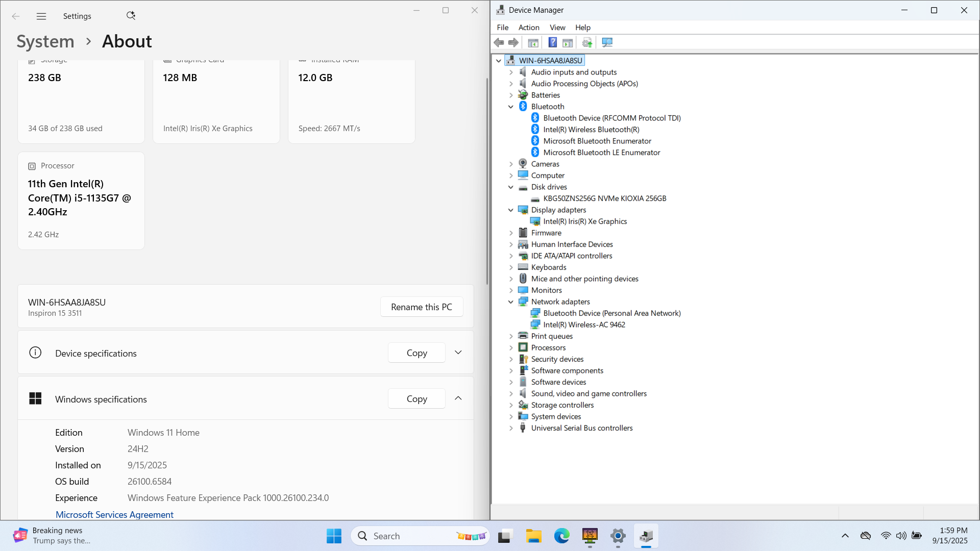Open the Help menu

583,28
